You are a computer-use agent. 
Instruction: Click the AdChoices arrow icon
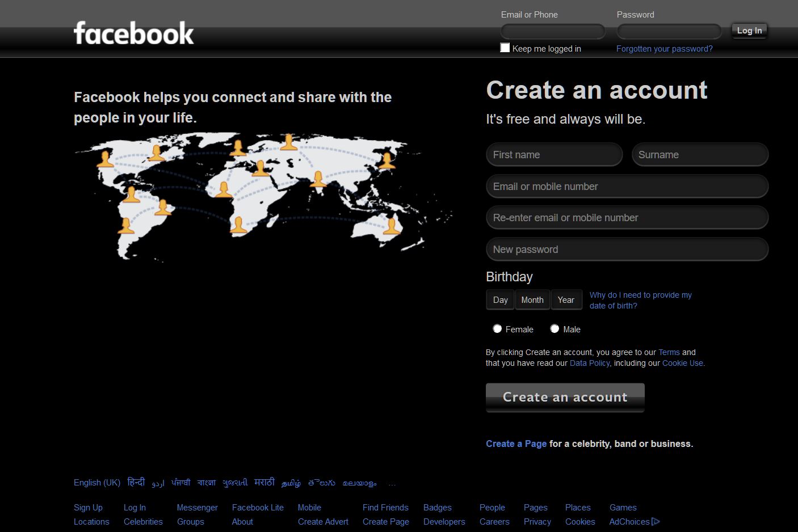point(657,521)
